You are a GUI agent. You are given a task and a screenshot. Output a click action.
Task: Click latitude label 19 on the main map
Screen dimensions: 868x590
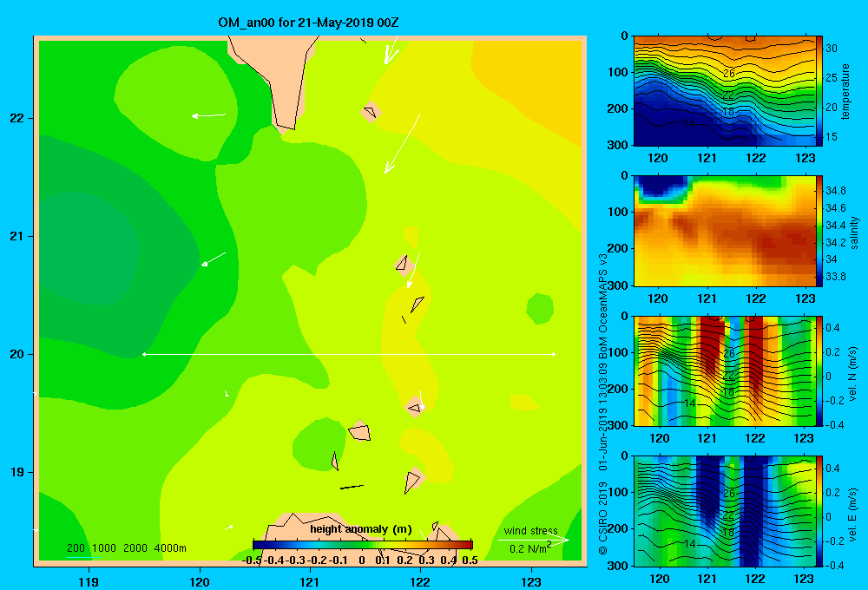coord(16,472)
